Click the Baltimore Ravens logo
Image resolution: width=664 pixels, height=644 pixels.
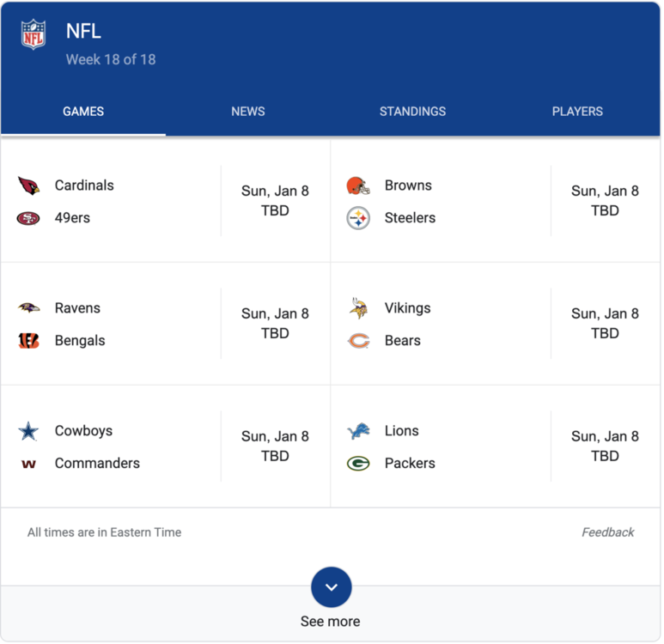28,308
